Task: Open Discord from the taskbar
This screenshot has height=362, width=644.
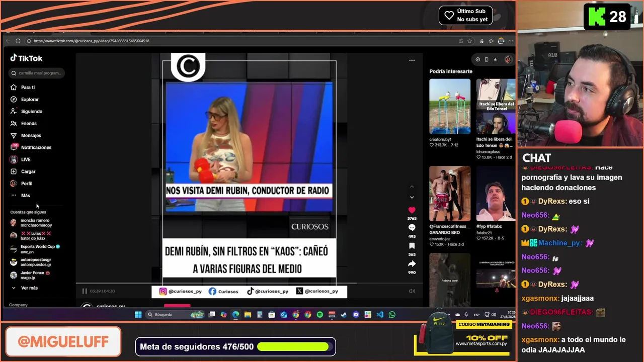Action: [356, 315]
